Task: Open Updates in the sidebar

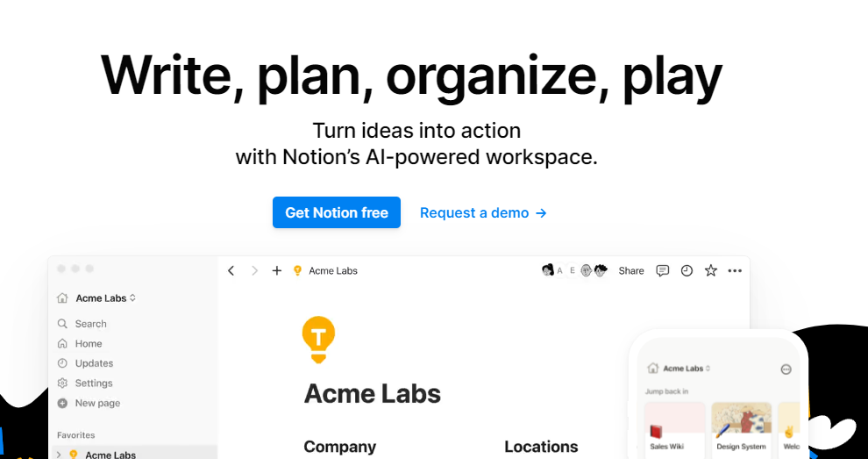Action: click(x=94, y=363)
